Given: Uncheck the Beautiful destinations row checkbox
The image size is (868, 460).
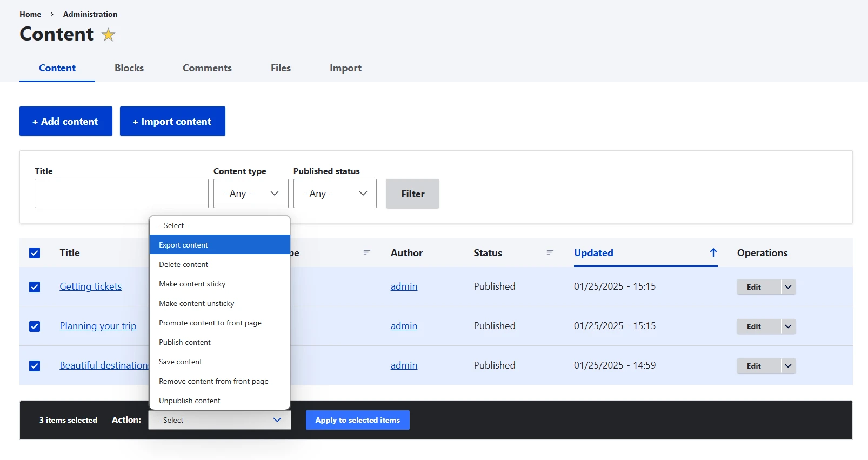Looking at the screenshot, I should click(x=35, y=366).
